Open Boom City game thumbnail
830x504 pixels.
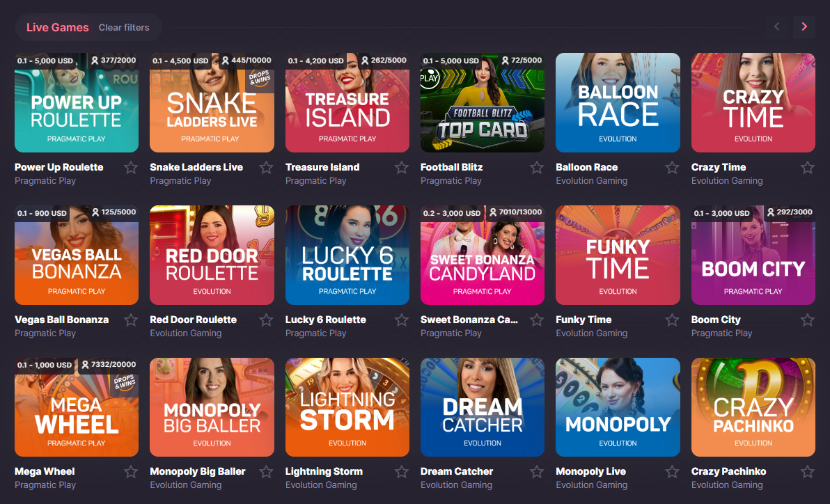coord(753,255)
